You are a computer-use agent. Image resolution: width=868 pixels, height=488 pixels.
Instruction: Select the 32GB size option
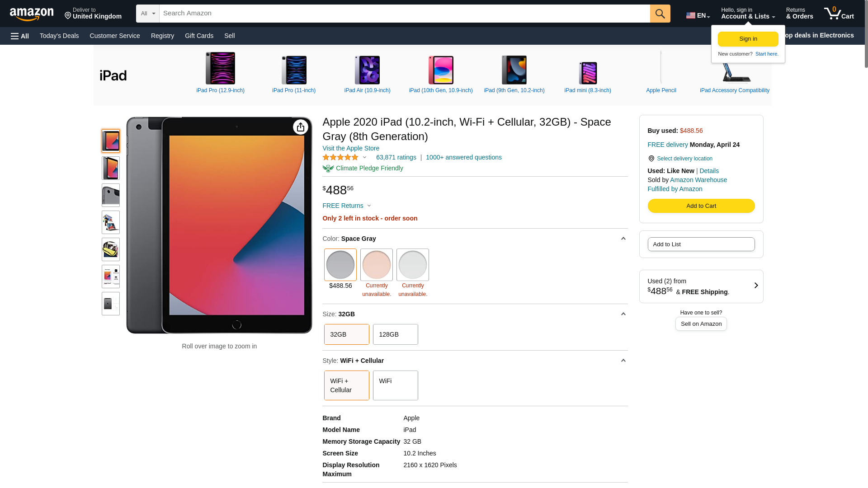[347, 334]
